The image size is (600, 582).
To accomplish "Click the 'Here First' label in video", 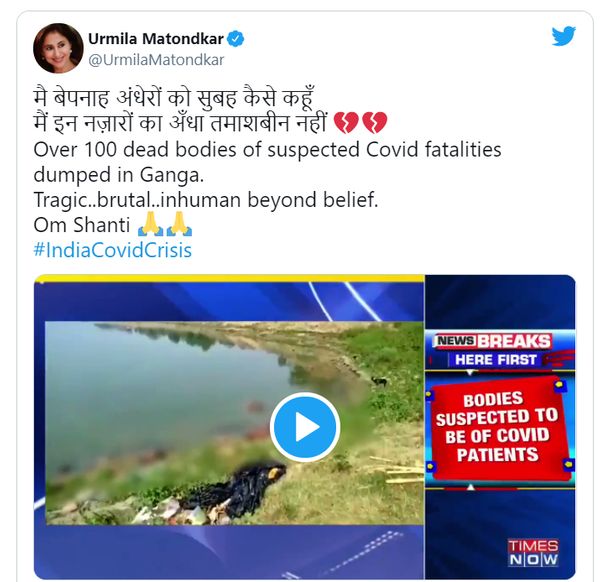I will 496,360.
